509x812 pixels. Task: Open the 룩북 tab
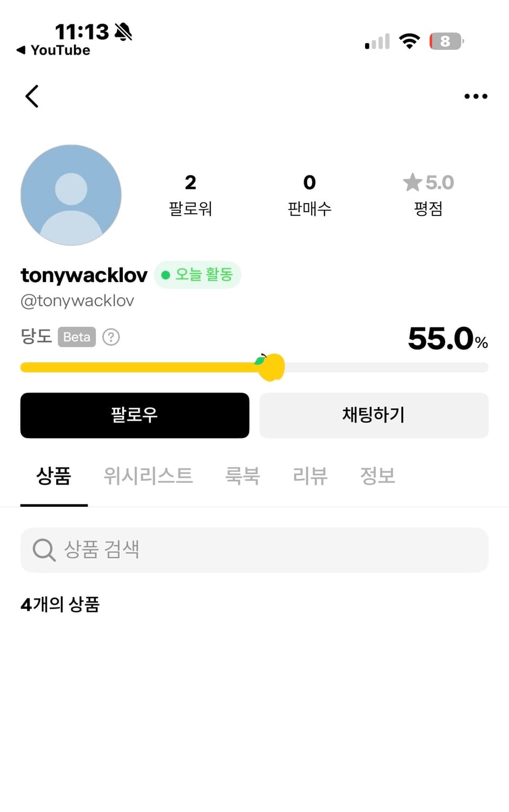pos(242,476)
